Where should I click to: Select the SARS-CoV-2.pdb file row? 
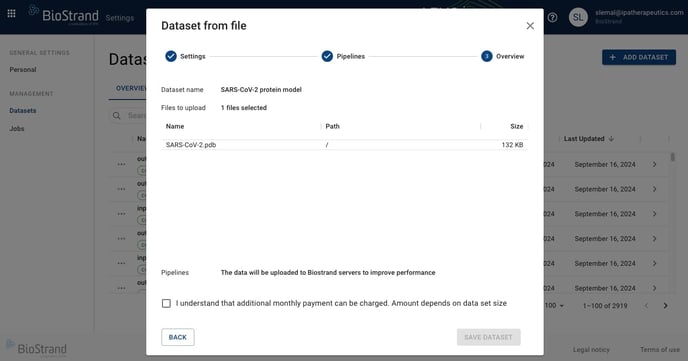344,145
